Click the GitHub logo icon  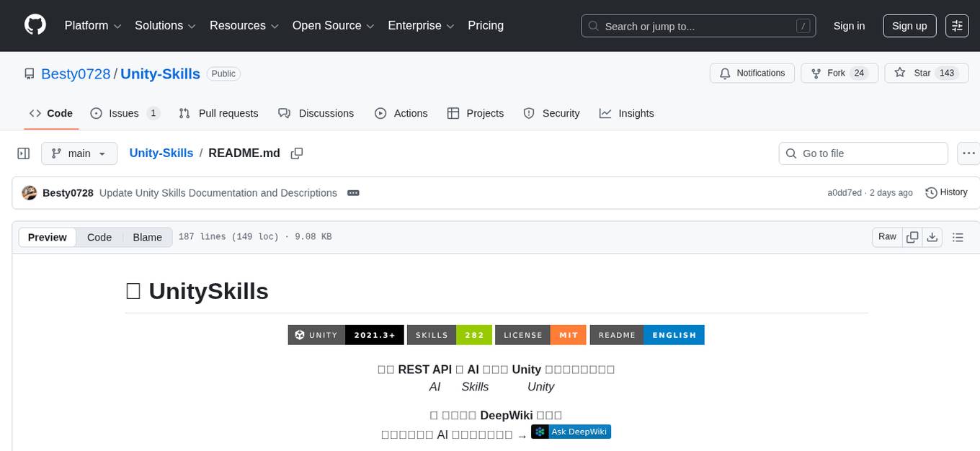tap(35, 25)
